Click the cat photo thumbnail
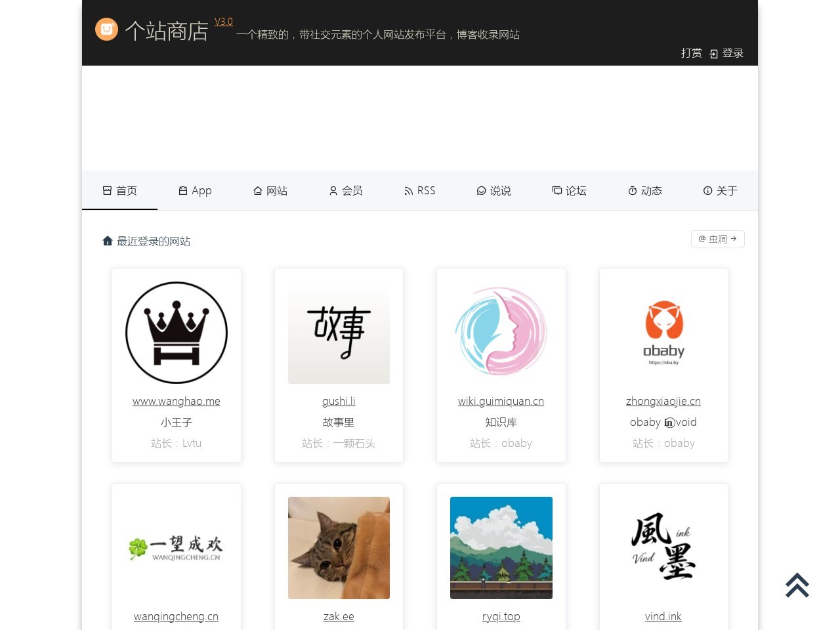Image resolution: width=840 pixels, height=630 pixels. [x=339, y=548]
